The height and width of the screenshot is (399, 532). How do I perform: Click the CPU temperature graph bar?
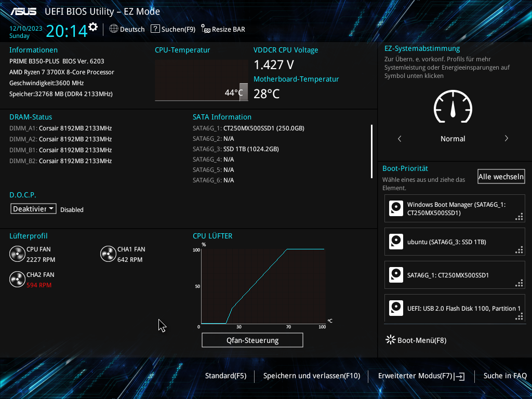click(x=244, y=91)
